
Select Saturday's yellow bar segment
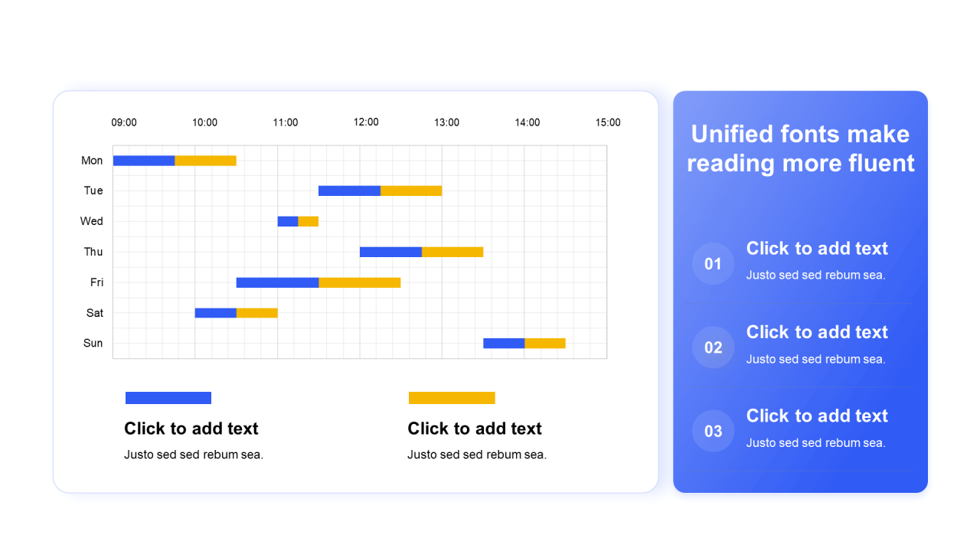click(x=257, y=313)
